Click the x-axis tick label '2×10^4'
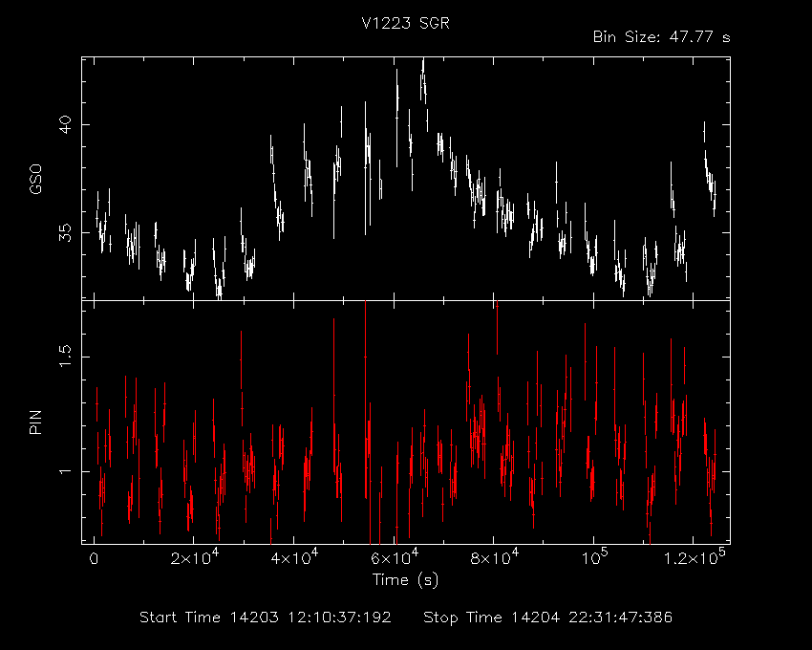Screen dimensions: 812x650 pyautogui.click(x=194, y=557)
